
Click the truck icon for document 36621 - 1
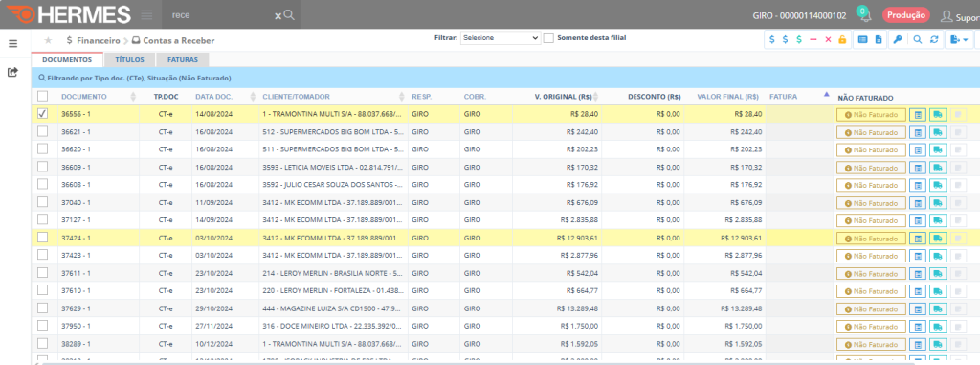(x=938, y=132)
